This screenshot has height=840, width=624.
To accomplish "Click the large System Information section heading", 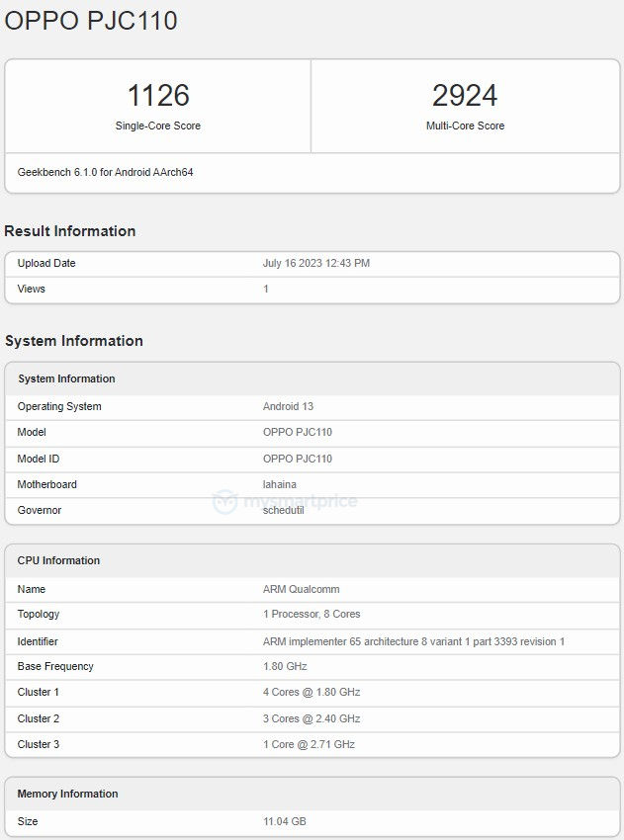I will pos(74,341).
